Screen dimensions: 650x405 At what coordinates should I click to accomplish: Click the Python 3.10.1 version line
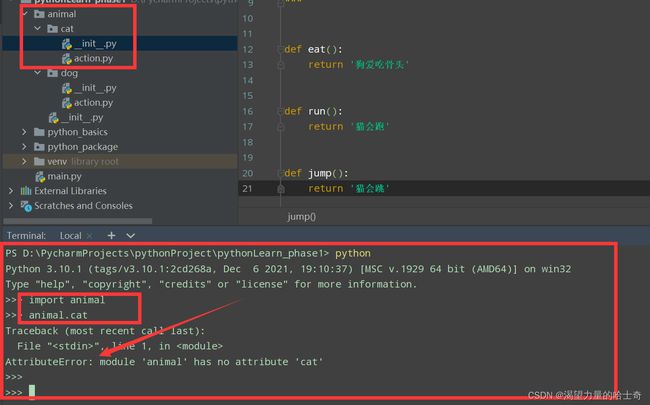pyautogui.click(x=288, y=269)
